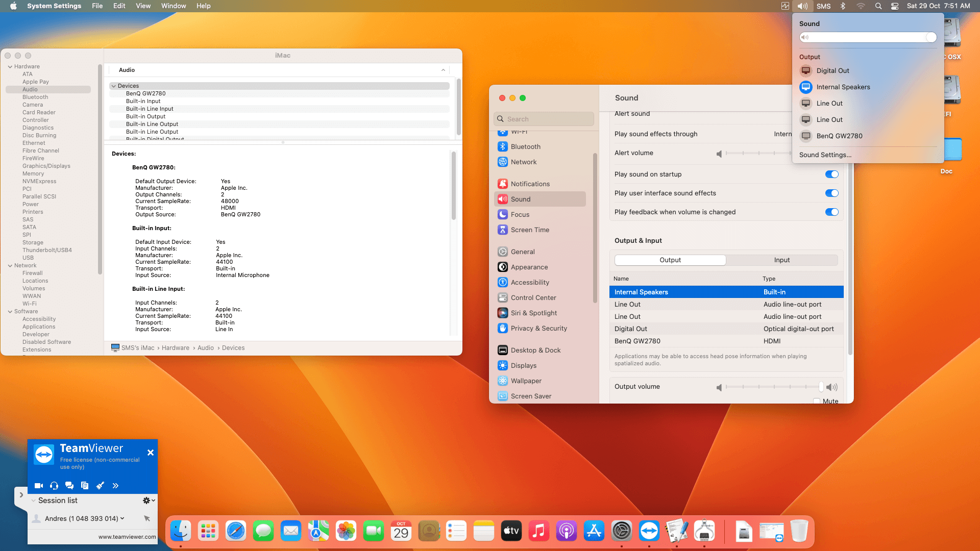Collapse the Hardware tree section
The height and width of the screenshot is (551, 980).
[10, 66]
